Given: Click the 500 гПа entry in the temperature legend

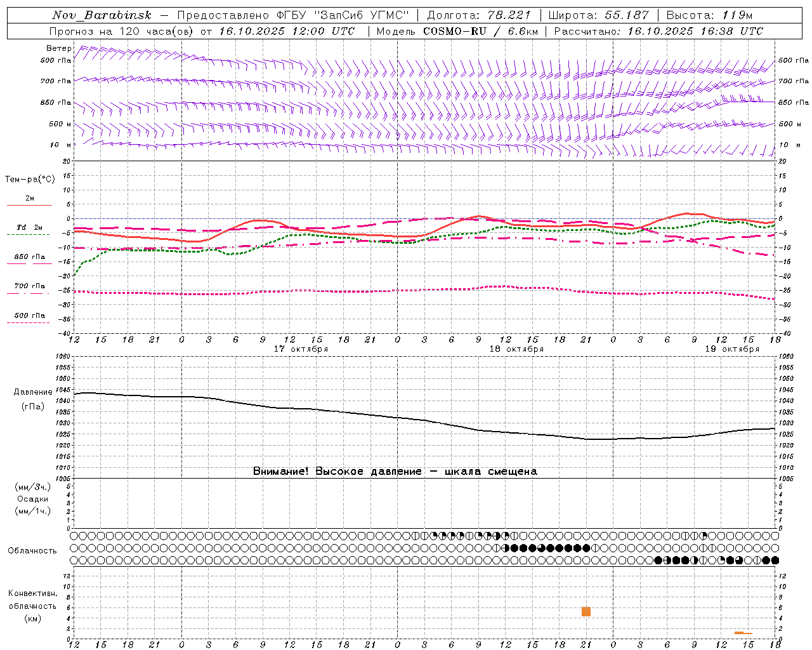Looking at the screenshot, I should point(30,315).
